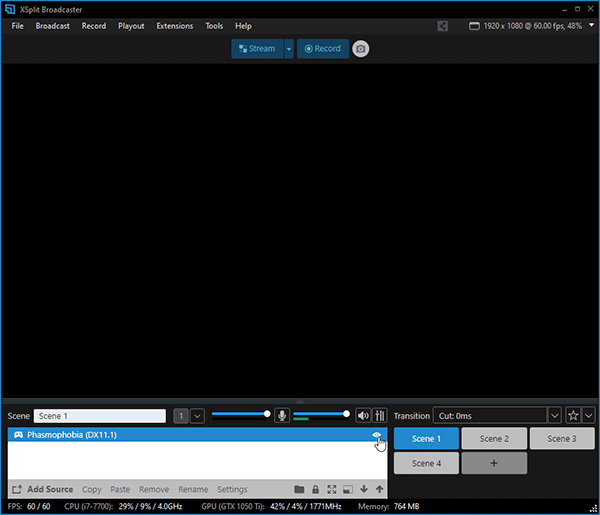Click Paste in source toolbar
The height and width of the screenshot is (515, 600).
[120, 489]
